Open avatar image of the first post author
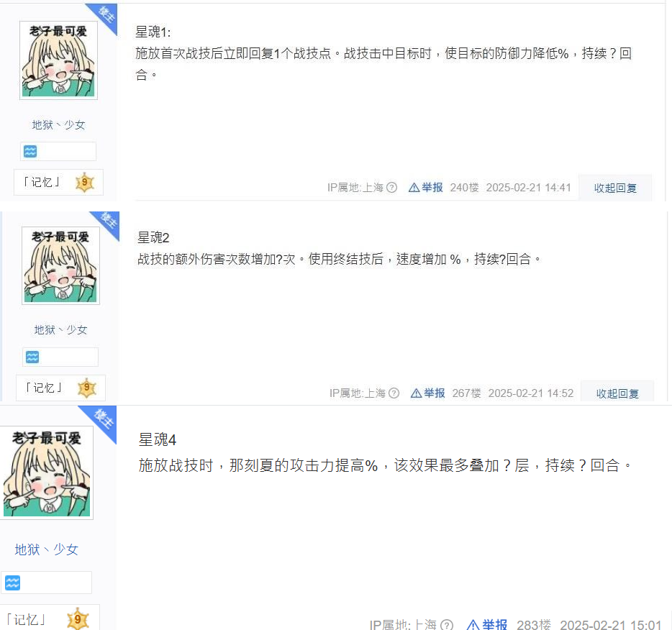This screenshot has width=672, height=630. [x=59, y=60]
